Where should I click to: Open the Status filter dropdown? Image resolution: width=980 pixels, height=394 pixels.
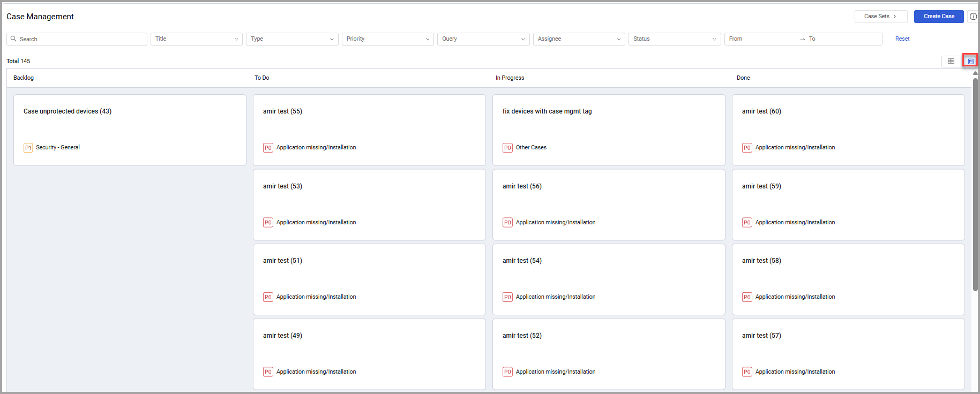pyautogui.click(x=675, y=39)
